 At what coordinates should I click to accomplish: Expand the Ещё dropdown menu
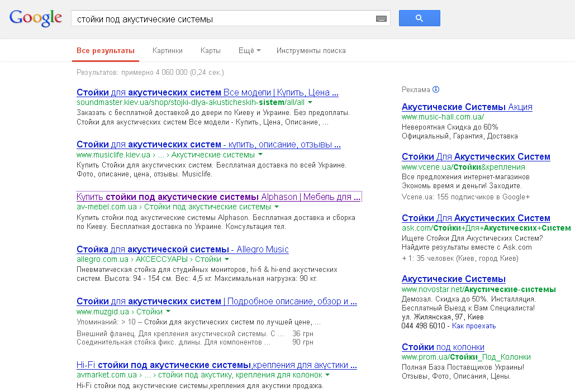(249, 51)
